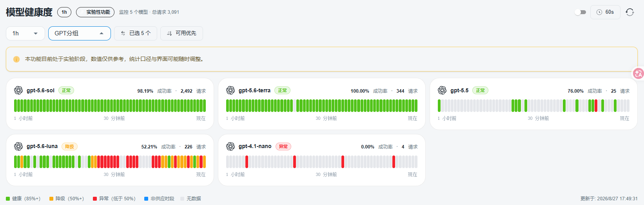Click 异常 status tag on gpt-4.1-nano
Image resolution: width=644 pixels, height=205 pixels.
[283, 146]
